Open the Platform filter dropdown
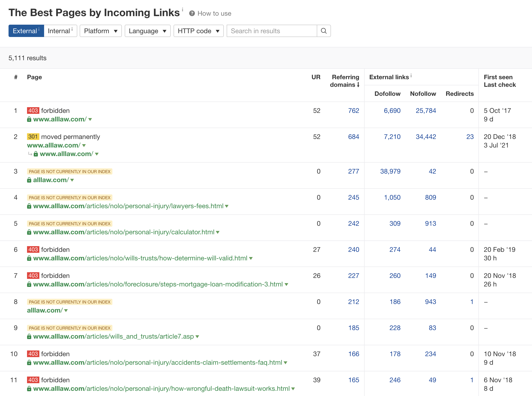This screenshot has height=396, width=532. tap(101, 31)
